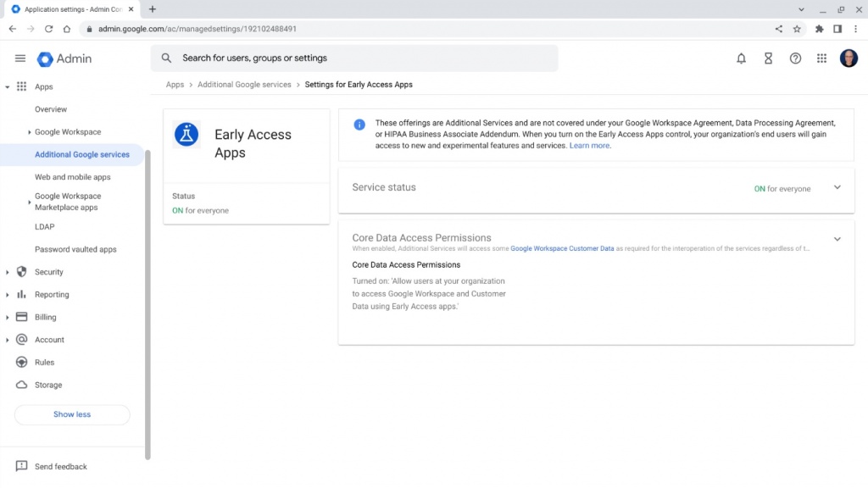
Task: Open the tab search dropdown arrow
Action: tap(800, 9)
